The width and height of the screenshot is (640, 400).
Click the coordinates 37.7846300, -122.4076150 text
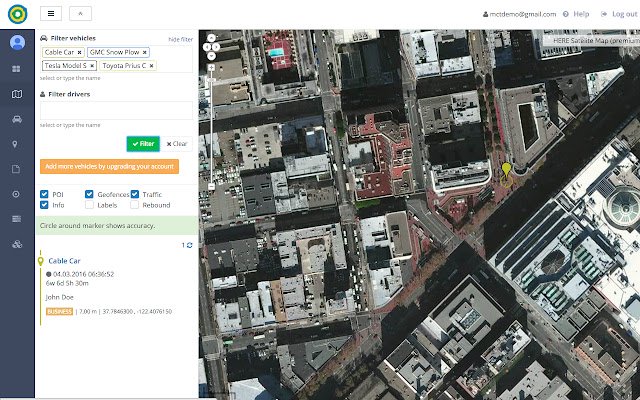tap(137, 311)
